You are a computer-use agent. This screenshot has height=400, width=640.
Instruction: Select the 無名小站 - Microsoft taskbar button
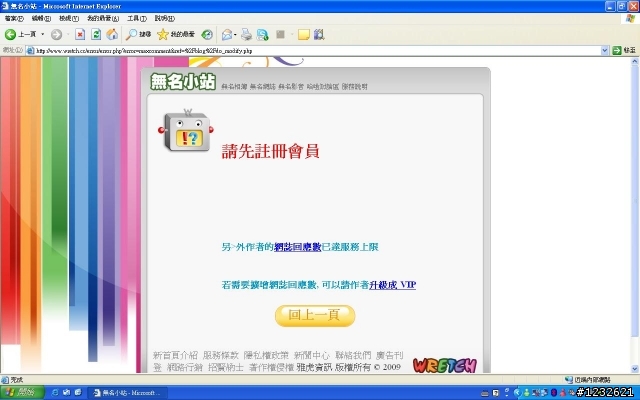[127, 393]
